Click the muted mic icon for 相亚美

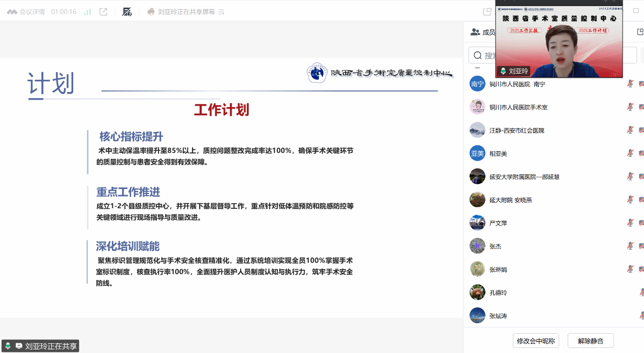630,153
